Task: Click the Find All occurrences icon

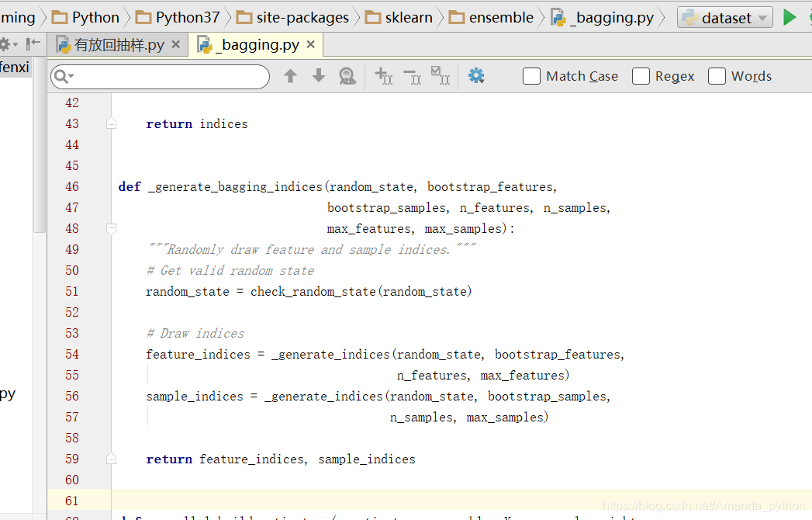Action: point(347,76)
